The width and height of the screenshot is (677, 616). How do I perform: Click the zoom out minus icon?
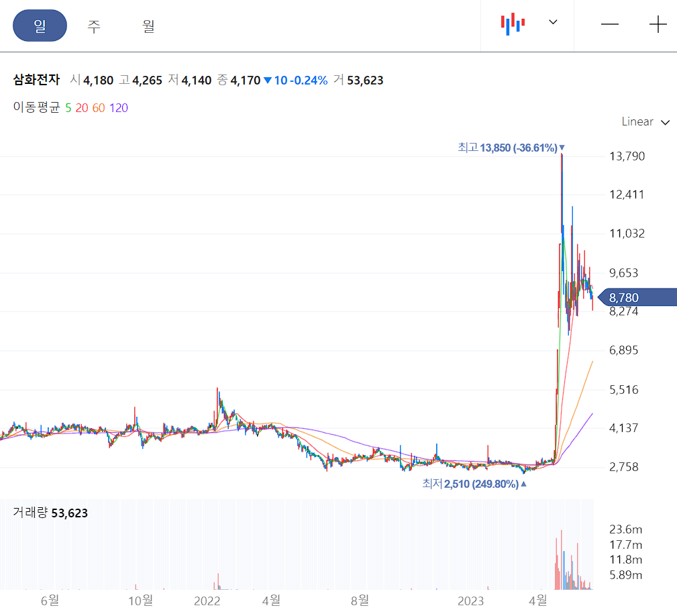[x=609, y=24]
